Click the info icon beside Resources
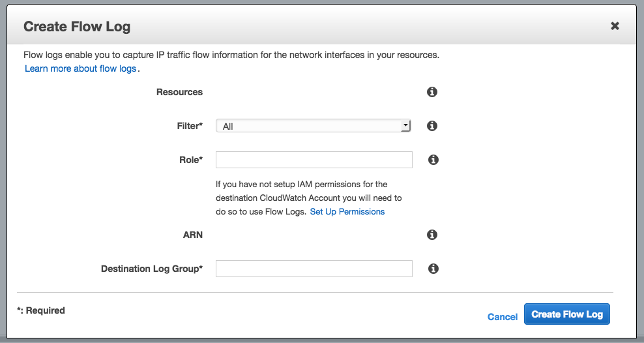644x343 pixels. tap(432, 92)
